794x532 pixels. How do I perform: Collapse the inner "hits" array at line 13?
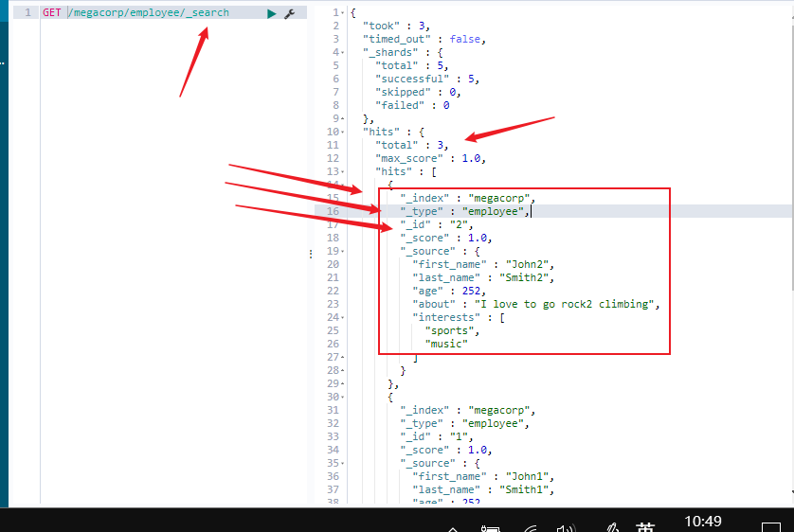point(343,172)
